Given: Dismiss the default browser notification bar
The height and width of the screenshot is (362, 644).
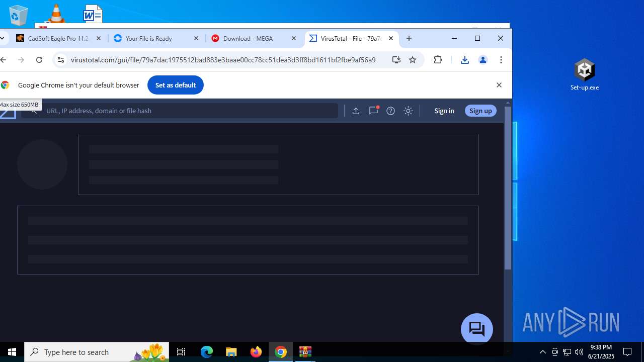Looking at the screenshot, I should point(499,85).
